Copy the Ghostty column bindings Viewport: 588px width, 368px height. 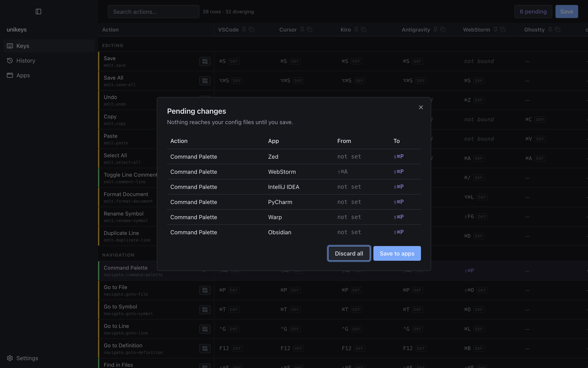click(558, 29)
